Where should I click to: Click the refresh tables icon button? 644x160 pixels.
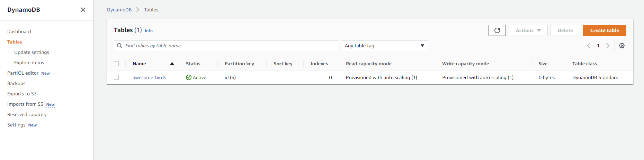(x=497, y=30)
